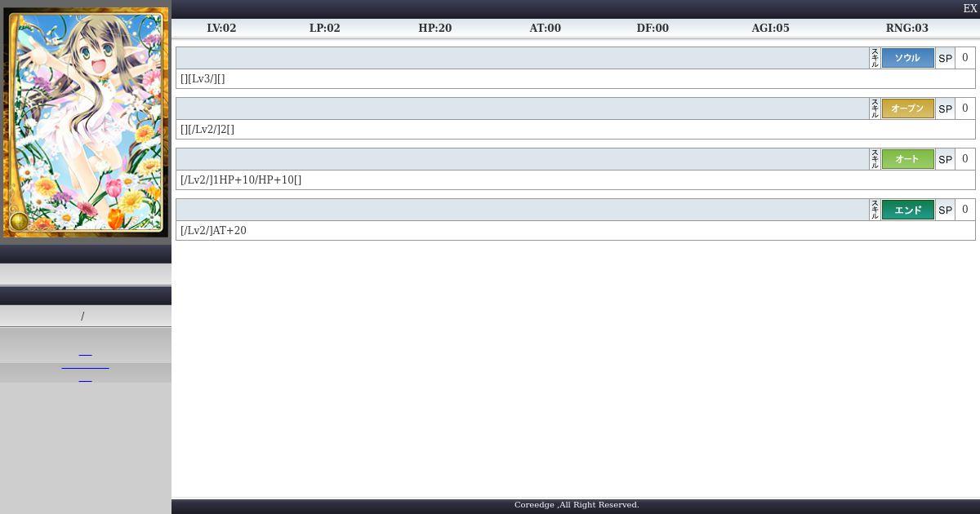Image resolution: width=980 pixels, height=514 pixels.
Task: Click the SP value 0 in the オープン row
Action: click(965, 109)
